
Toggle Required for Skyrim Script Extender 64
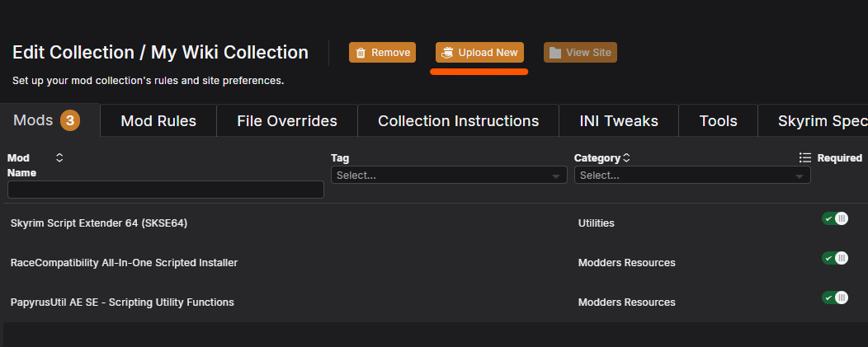coord(834,218)
